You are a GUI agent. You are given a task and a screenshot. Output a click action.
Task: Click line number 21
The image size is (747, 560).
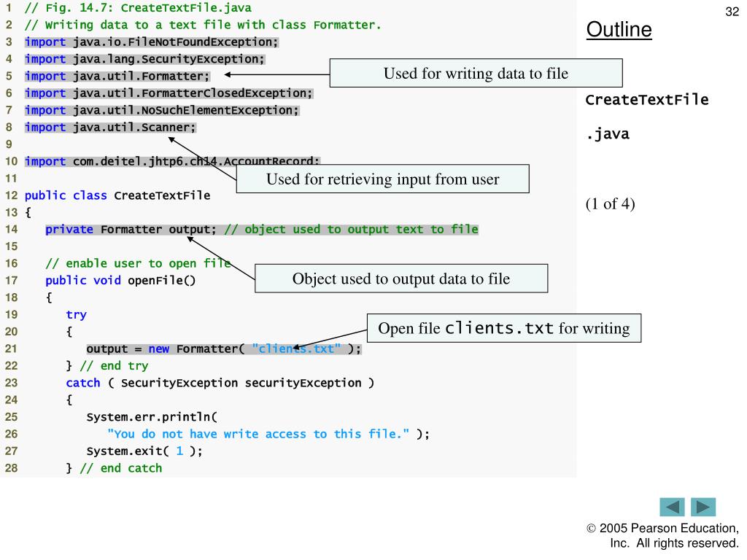coord(12,349)
